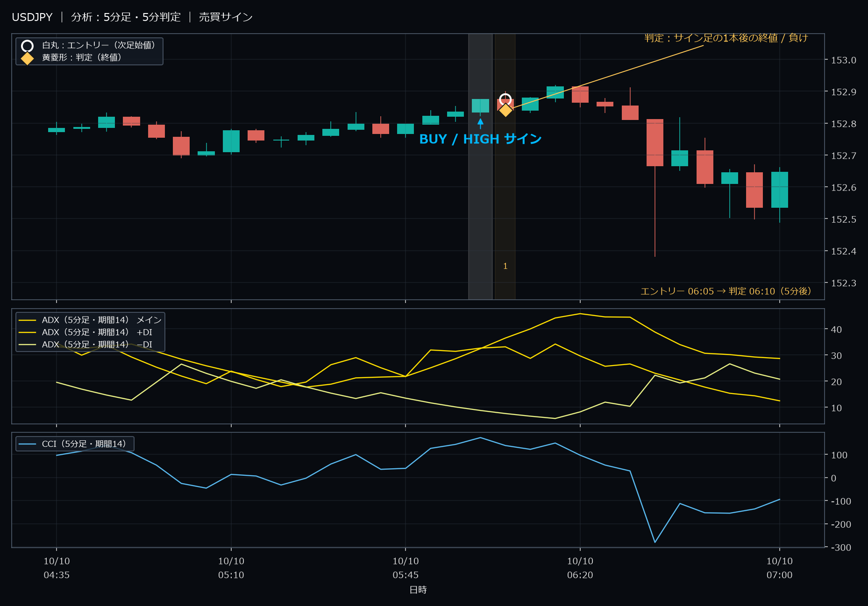This screenshot has height=606, width=868.
Task: Click the yellow diamond judgment marker on the candle
Action: click(x=505, y=110)
